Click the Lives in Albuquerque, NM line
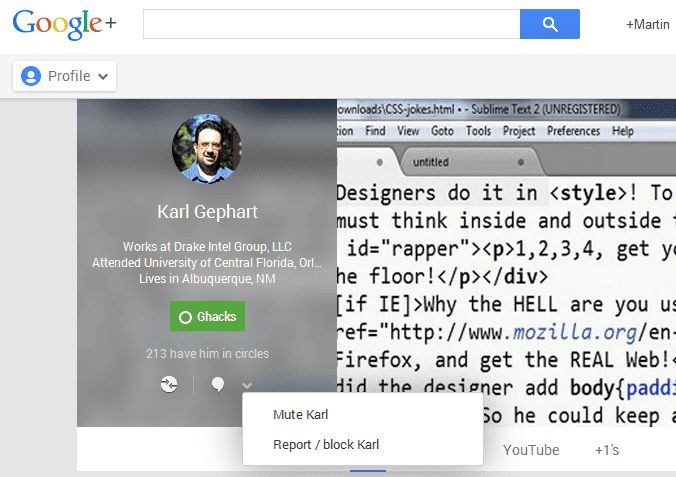The image size is (676, 477). [207, 279]
